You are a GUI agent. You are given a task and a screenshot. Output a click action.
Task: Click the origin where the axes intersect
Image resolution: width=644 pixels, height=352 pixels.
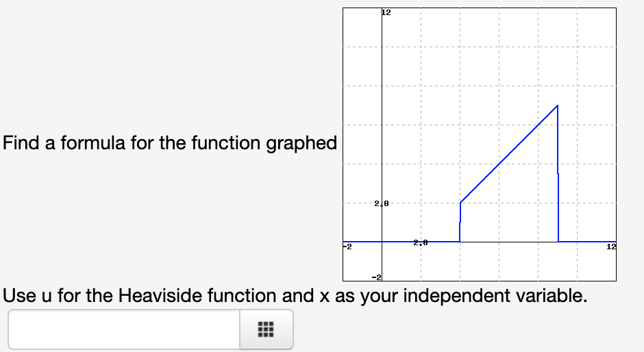(382, 242)
